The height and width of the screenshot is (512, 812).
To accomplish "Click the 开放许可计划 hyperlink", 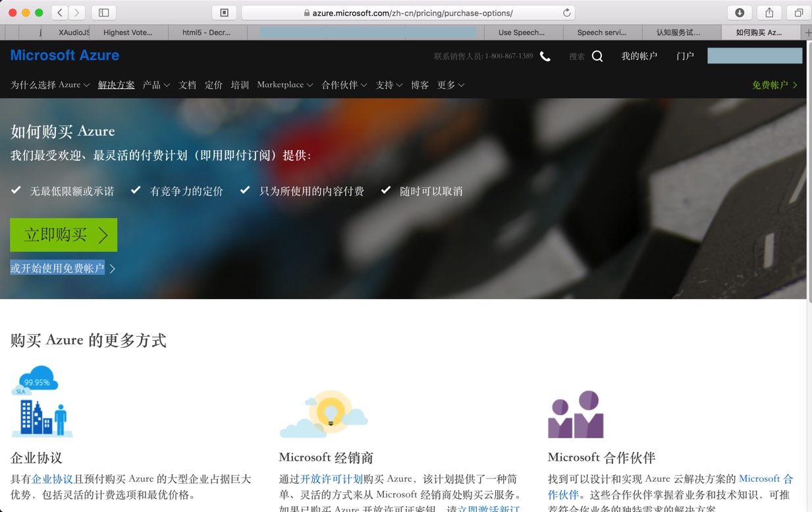I will (331, 479).
